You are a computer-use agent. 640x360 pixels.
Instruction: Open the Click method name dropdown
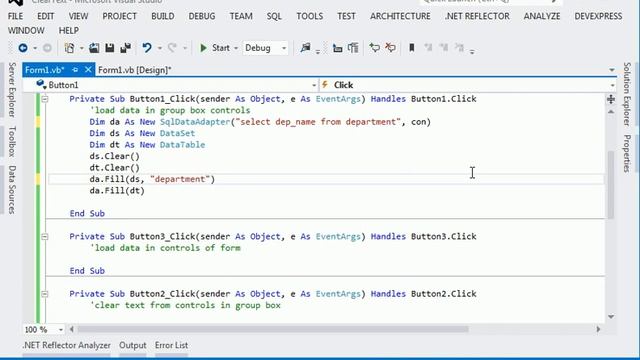(612, 85)
